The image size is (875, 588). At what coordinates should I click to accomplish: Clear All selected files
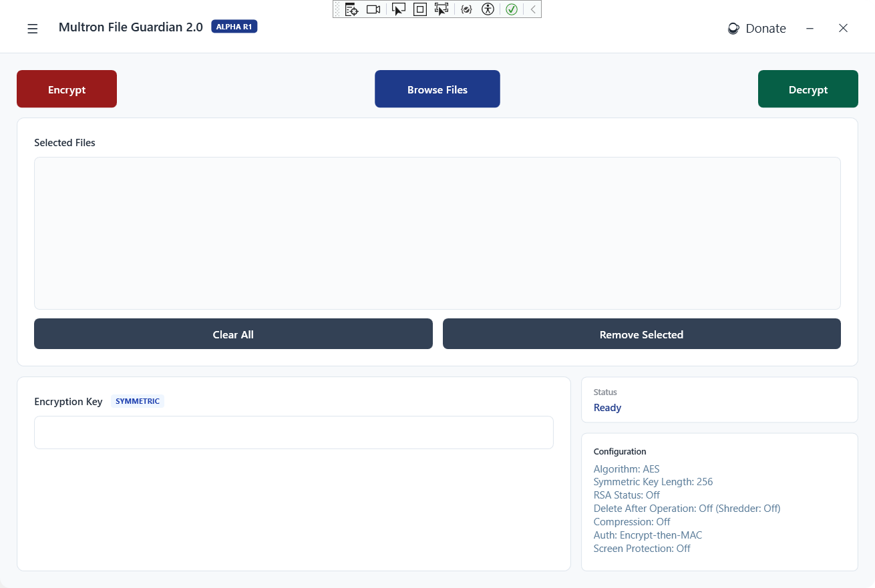coord(233,334)
